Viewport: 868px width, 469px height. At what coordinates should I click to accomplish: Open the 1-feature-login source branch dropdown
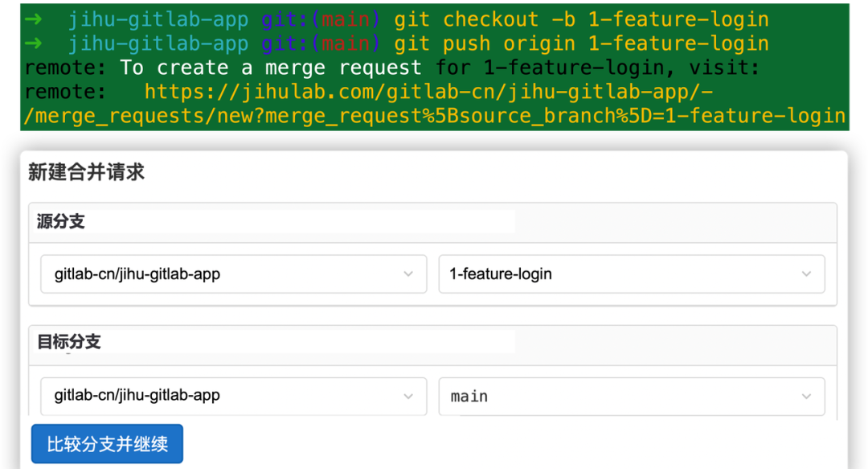(632, 274)
